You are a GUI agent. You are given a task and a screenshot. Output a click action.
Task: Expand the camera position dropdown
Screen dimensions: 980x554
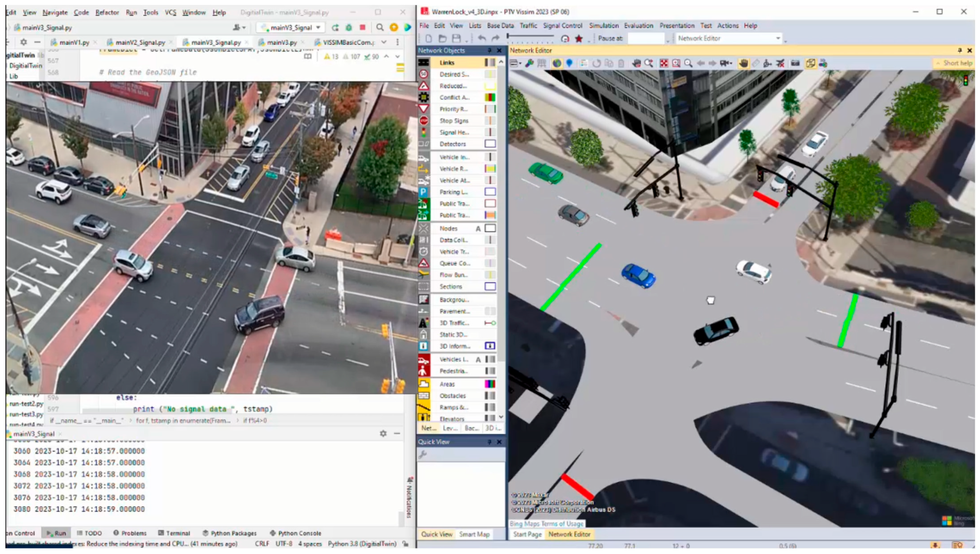(x=731, y=64)
